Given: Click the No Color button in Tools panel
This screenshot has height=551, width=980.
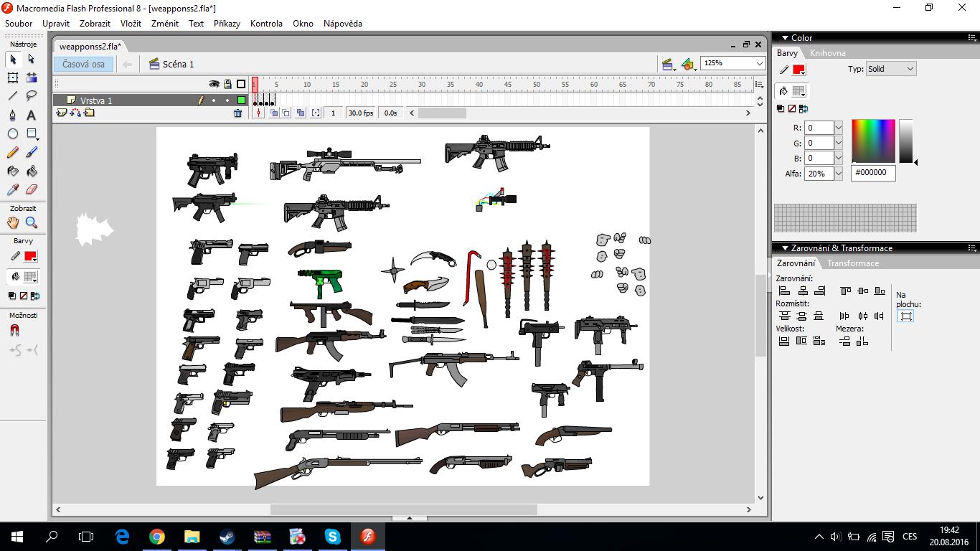Looking at the screenshot, I should point(24,296).
